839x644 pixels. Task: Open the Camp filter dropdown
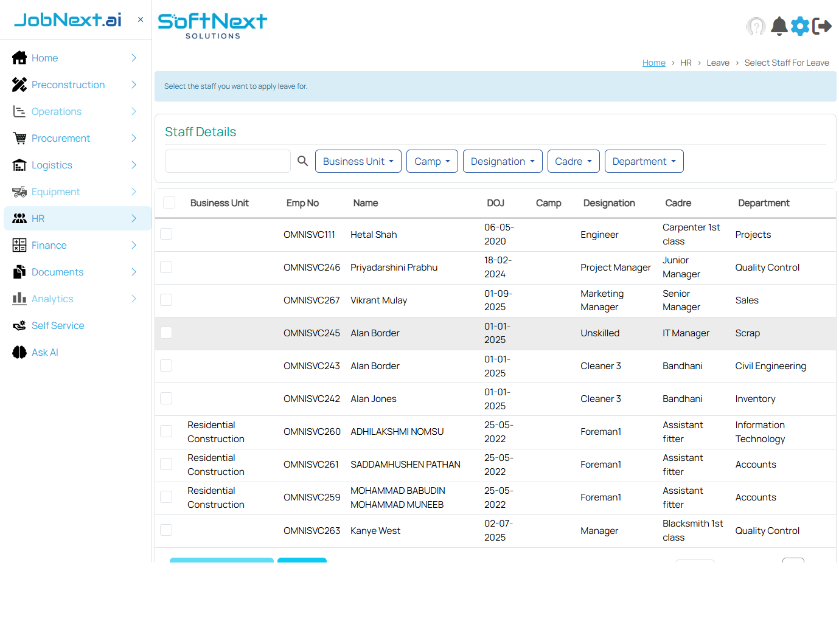click(x=432, y=161)
